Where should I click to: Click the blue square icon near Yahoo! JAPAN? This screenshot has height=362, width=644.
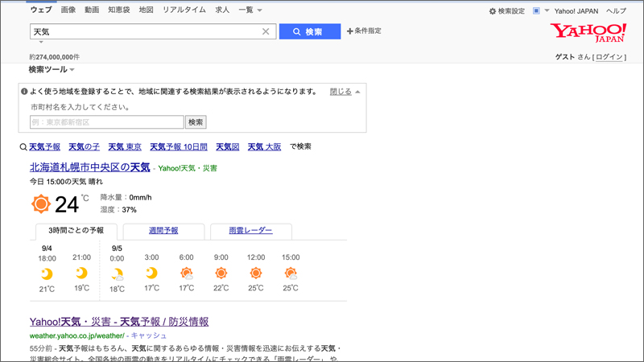pyautogui.click(x=536, y=10)
